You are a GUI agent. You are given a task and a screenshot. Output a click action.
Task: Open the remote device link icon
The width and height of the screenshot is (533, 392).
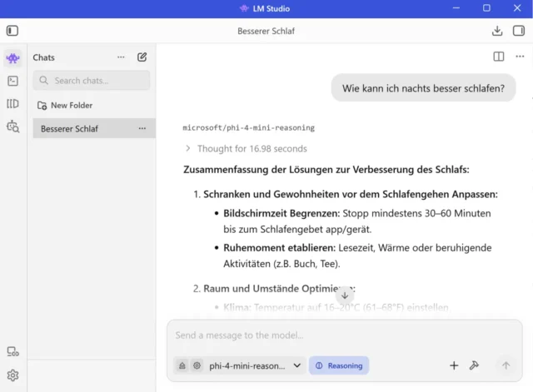pyautogui.click(x=12, y=352)
